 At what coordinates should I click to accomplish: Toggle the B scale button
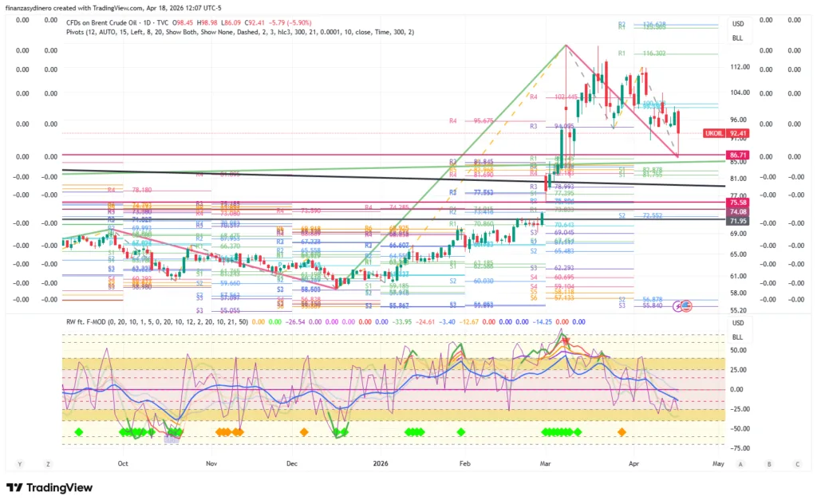tap(769, 463)
